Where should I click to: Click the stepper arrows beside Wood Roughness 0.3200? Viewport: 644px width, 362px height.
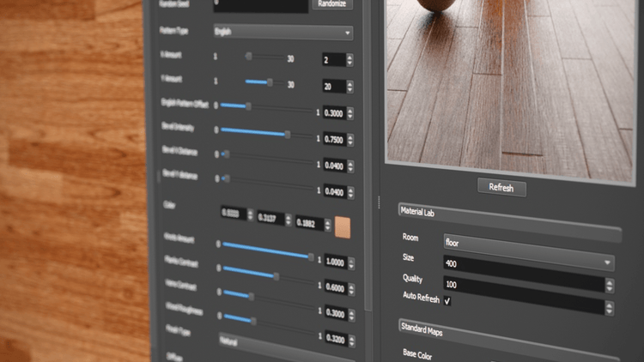tap(352, 341)
